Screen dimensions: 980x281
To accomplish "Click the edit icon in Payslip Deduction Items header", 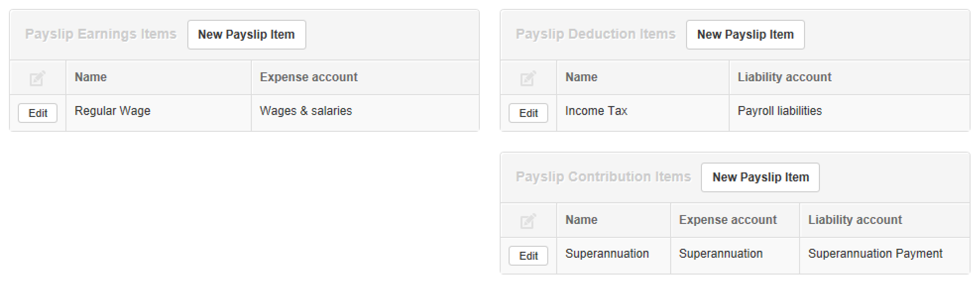I will click(x=528, y=78).
